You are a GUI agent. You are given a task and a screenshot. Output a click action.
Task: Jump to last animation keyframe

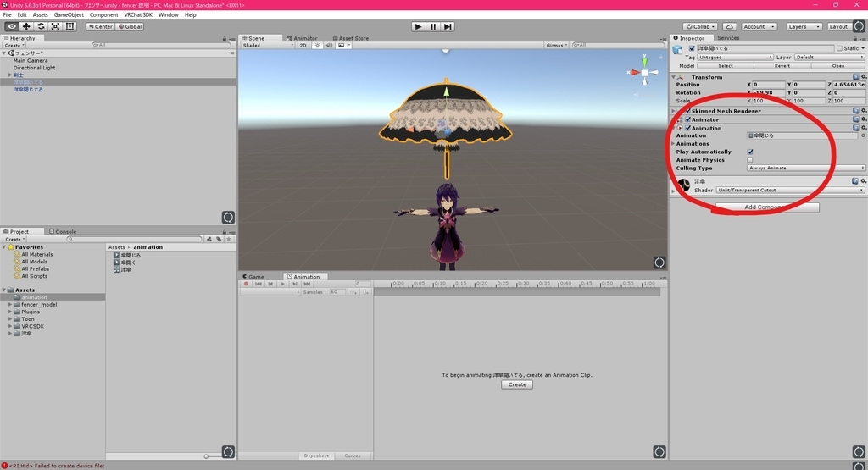coord(307,284)
